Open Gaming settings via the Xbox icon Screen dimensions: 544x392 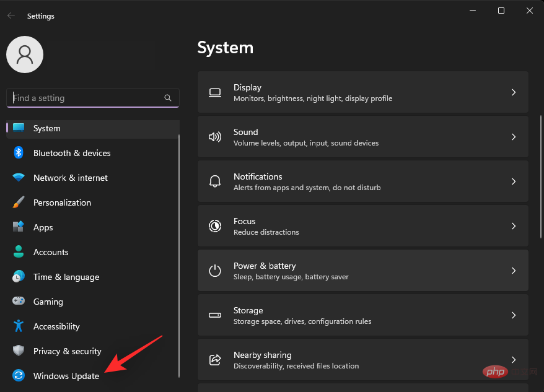pyautogui.click(x=18, y=302)
